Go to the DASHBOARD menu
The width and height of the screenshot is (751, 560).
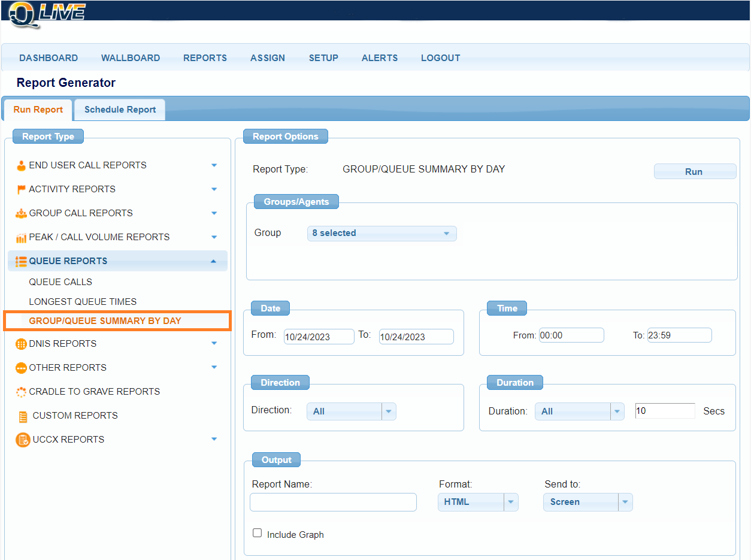(x=49, y=58)
